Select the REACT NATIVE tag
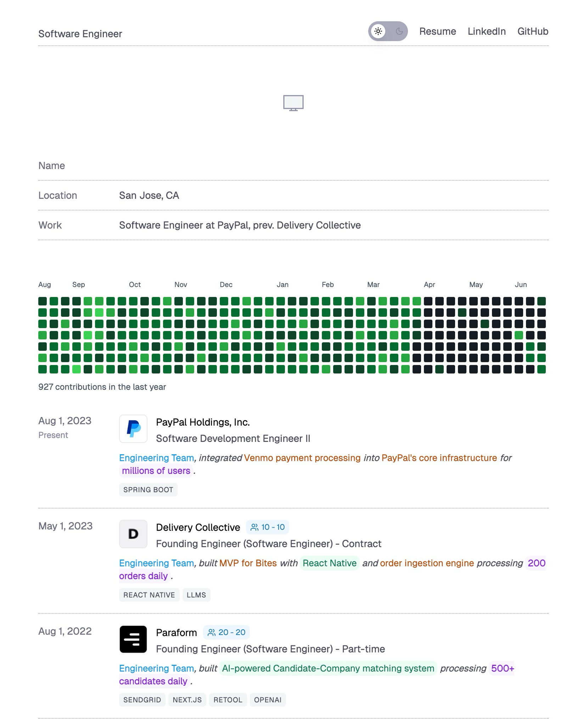This screenshot has height=719, width=588. pyautogui.click(x=149, y=595)
